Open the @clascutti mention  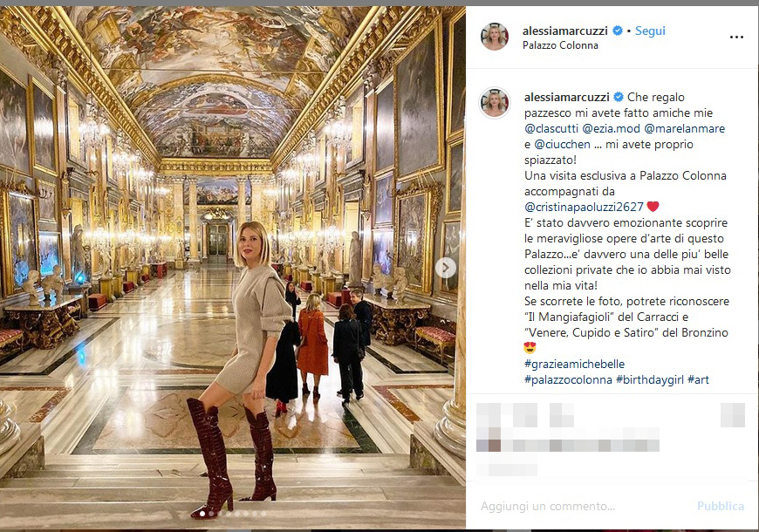point(551,129)
